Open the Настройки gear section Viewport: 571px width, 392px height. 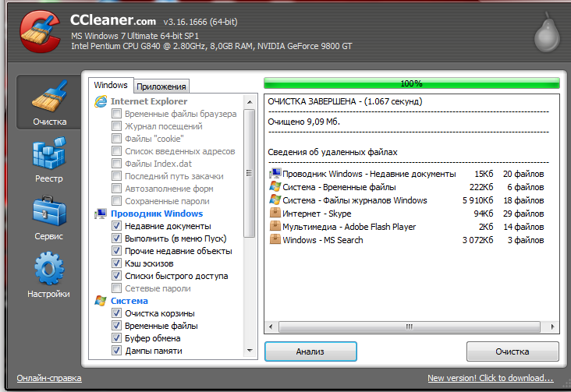(49, 275)
